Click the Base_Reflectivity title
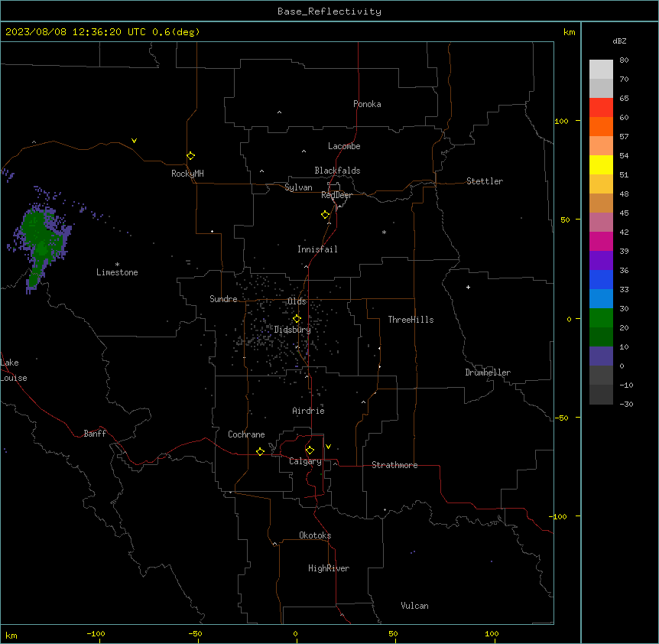659x644 pixels. [x=329, y=11]
